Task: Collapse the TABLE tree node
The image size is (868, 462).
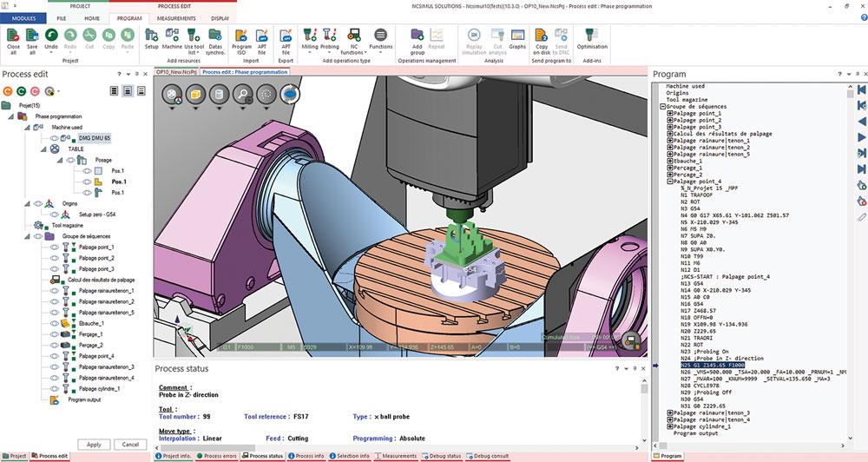Action: (x=43, y=149)
